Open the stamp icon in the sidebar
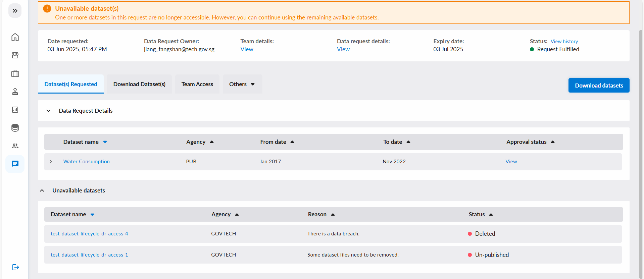 pos(15,92)
